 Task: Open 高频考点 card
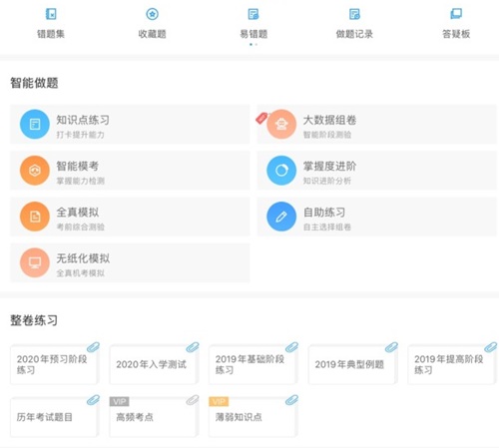click(x=154, y=417)
